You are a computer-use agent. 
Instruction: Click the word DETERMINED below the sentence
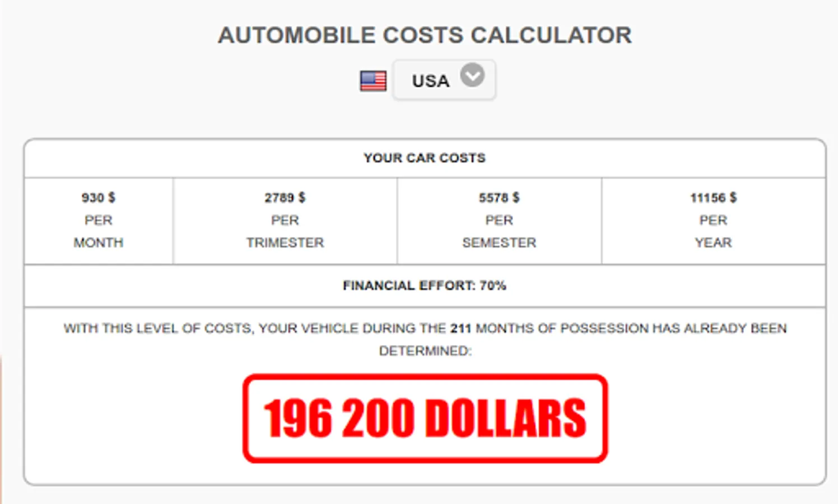[x=425, y=351]
